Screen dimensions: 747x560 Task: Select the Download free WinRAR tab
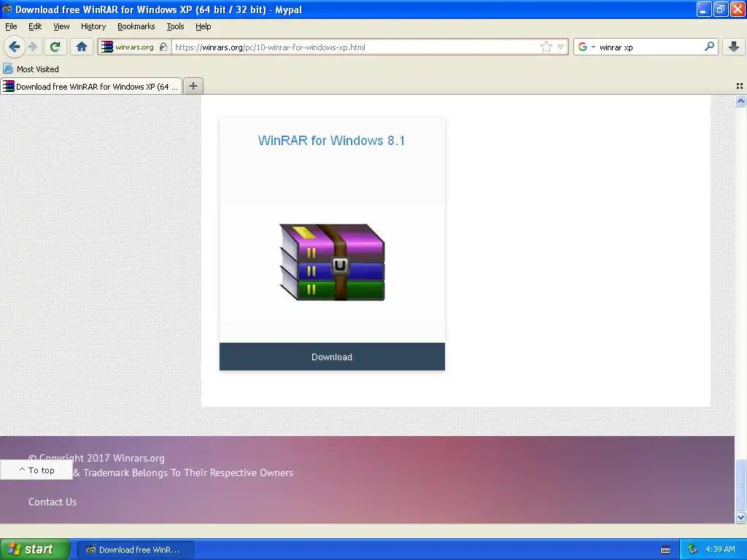tap(91, 86)
